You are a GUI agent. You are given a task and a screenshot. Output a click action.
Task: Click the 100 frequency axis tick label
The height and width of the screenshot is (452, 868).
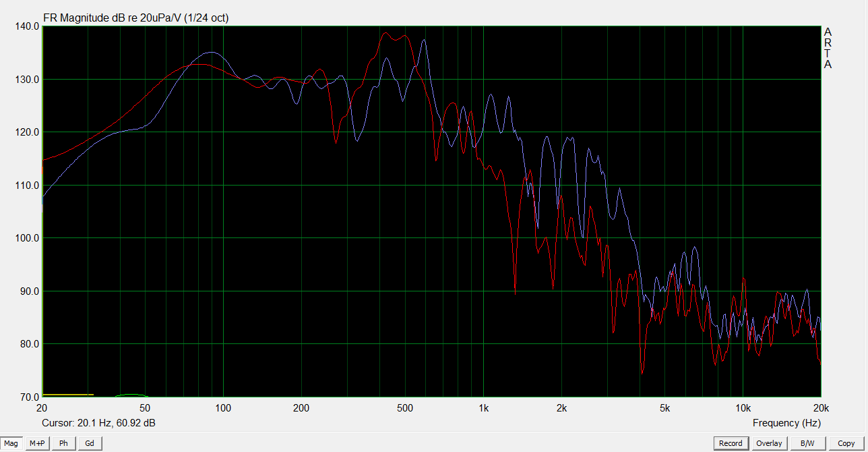[223, 408]
